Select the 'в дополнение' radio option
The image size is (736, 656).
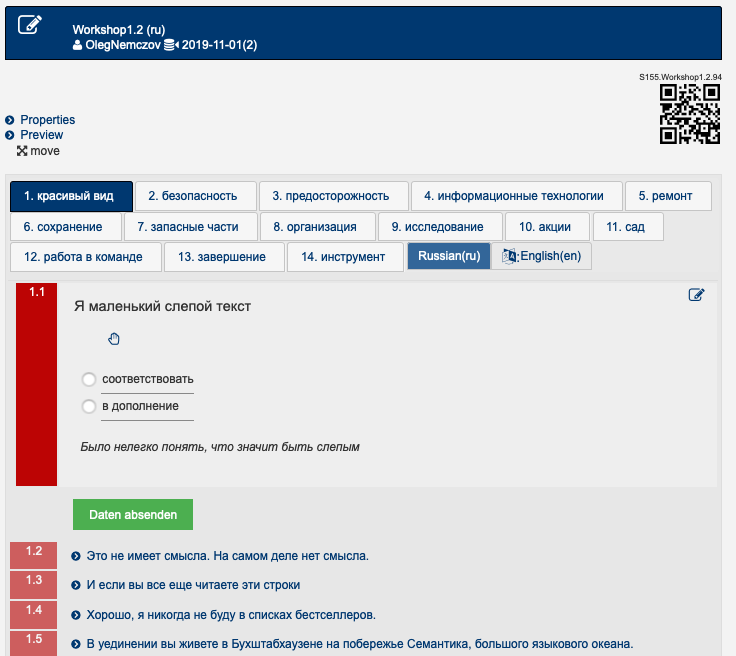click(89, 407)
